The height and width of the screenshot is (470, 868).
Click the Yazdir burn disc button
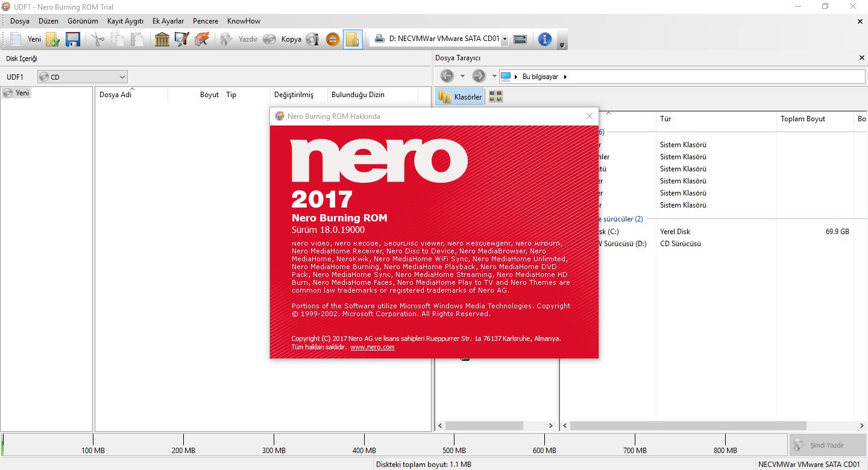(238, 39)
